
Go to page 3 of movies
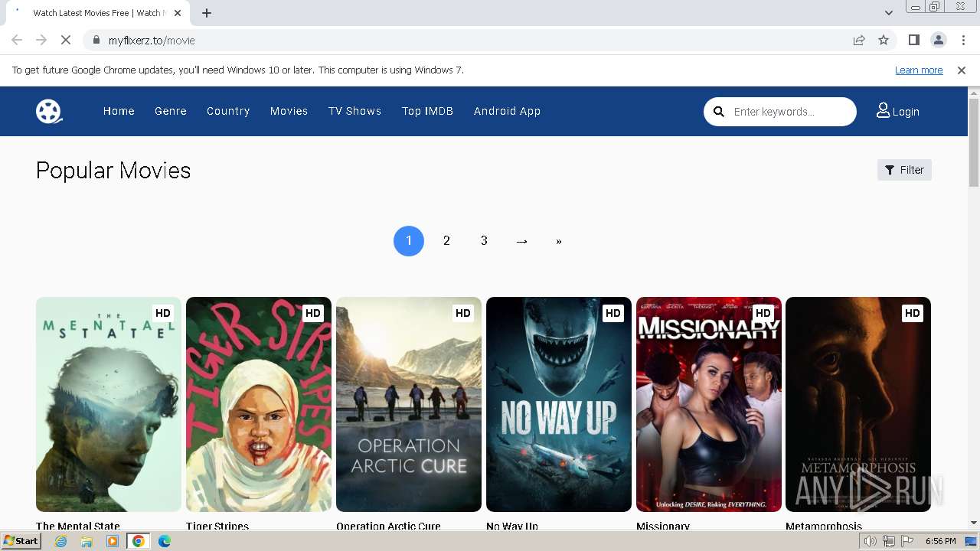pos(484,241)
